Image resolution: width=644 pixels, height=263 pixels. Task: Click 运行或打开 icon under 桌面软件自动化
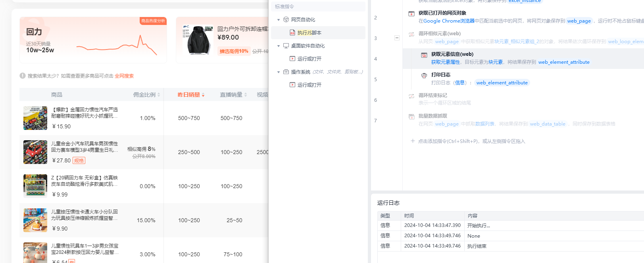292,59
